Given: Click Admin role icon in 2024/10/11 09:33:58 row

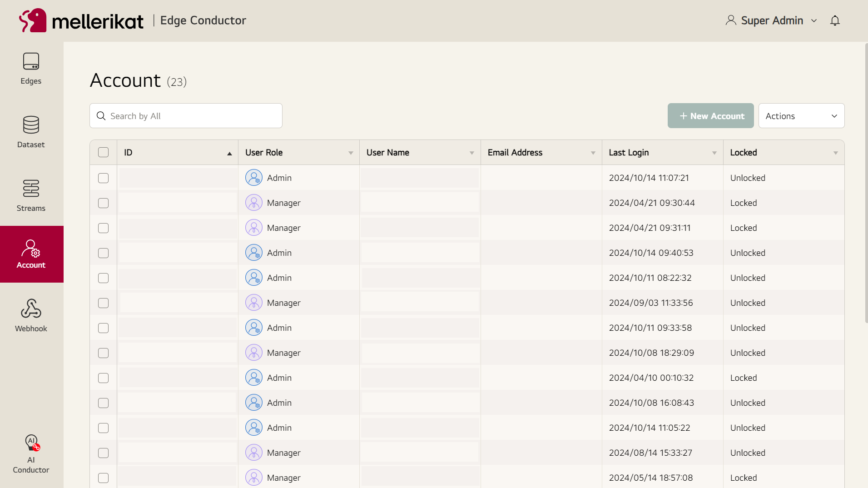Looking at the screenshot, I should pyautogui.click(x=254, y=328).
